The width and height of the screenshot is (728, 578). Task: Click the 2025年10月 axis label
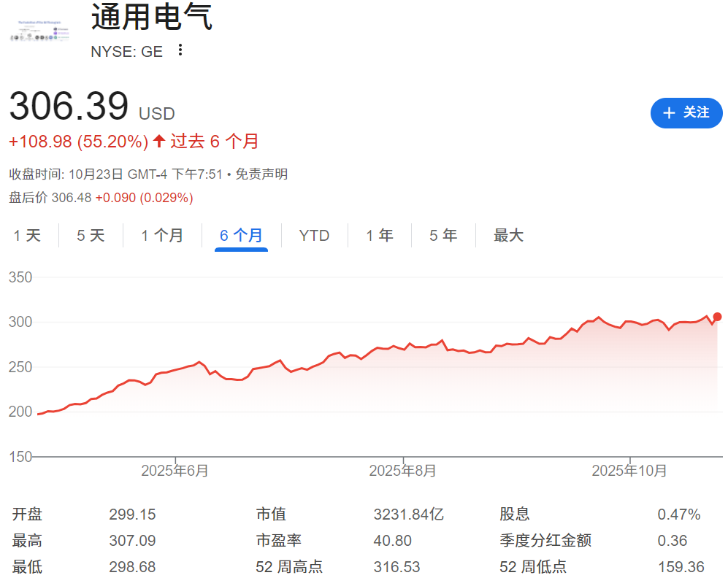(x=629, y=471)
